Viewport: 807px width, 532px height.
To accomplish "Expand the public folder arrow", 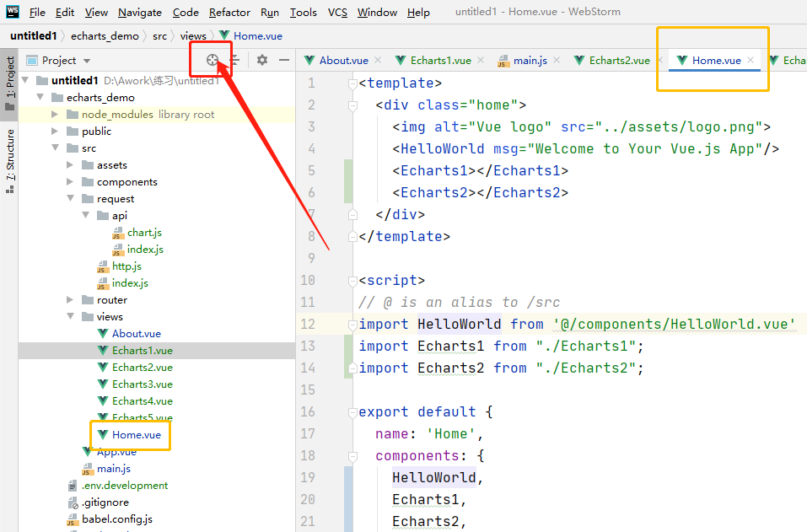I will [x=55, y=132].
